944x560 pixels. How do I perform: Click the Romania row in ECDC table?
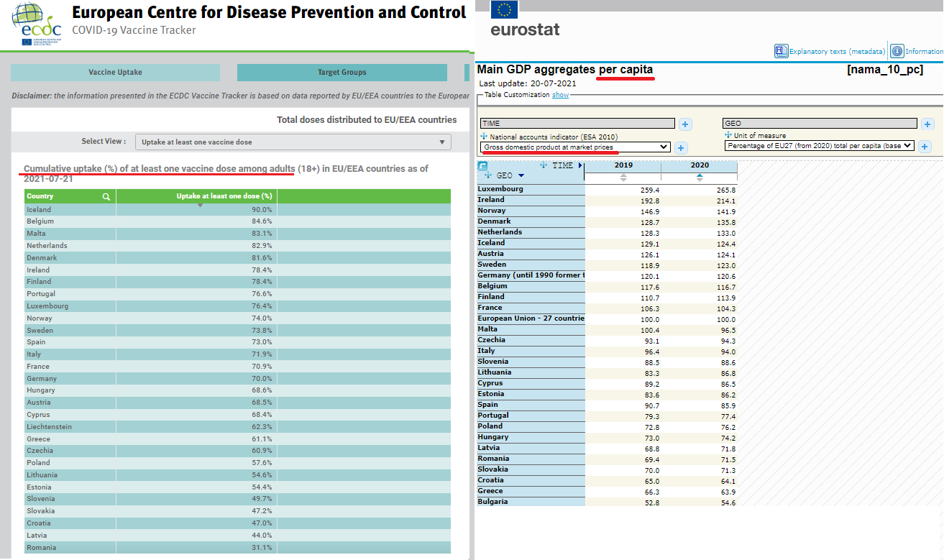tap(237, 548)
